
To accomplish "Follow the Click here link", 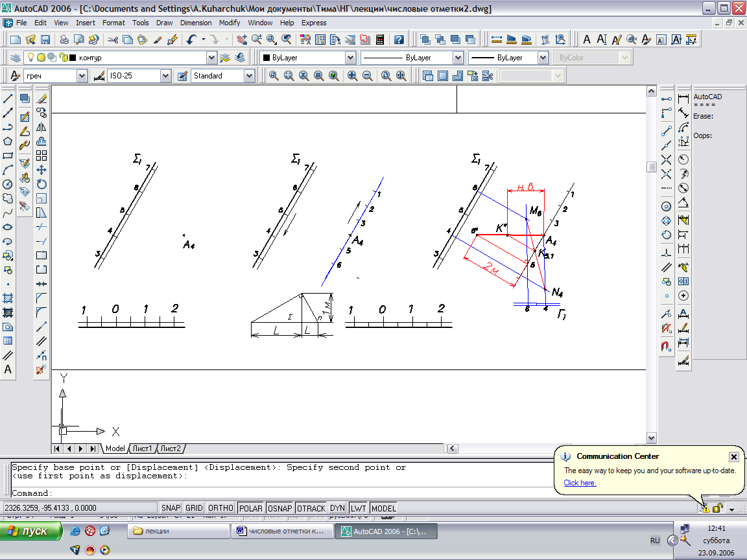I will 580,483.
